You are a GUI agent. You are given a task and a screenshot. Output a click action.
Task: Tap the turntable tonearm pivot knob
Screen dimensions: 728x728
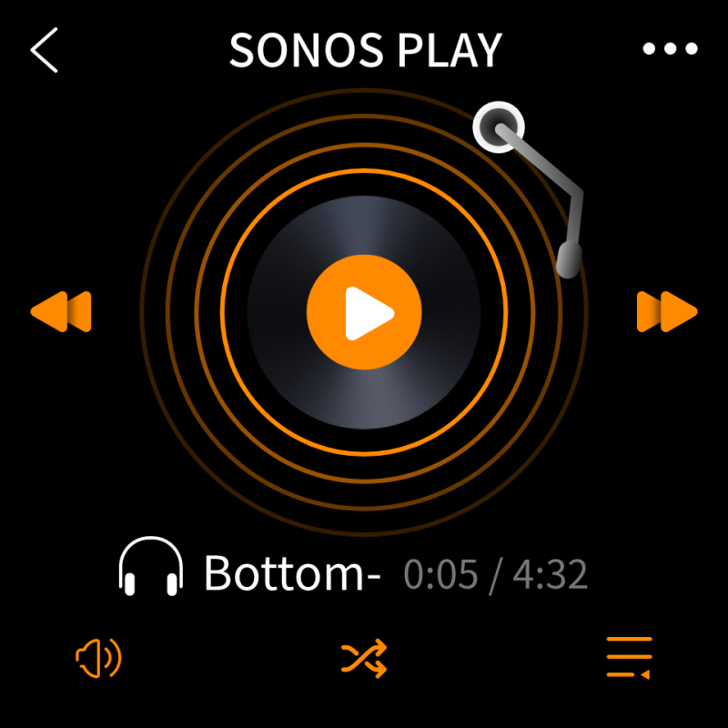tap(499, 127)
